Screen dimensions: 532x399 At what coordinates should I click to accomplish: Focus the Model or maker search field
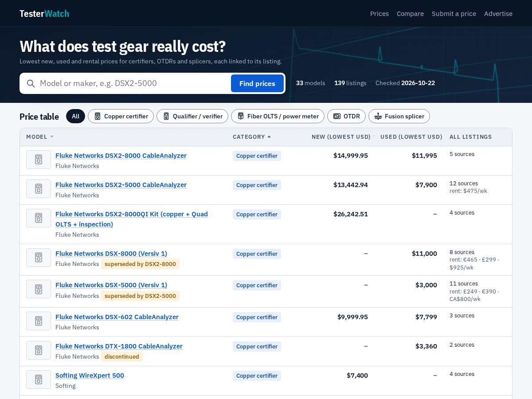(x=133, y=83)
